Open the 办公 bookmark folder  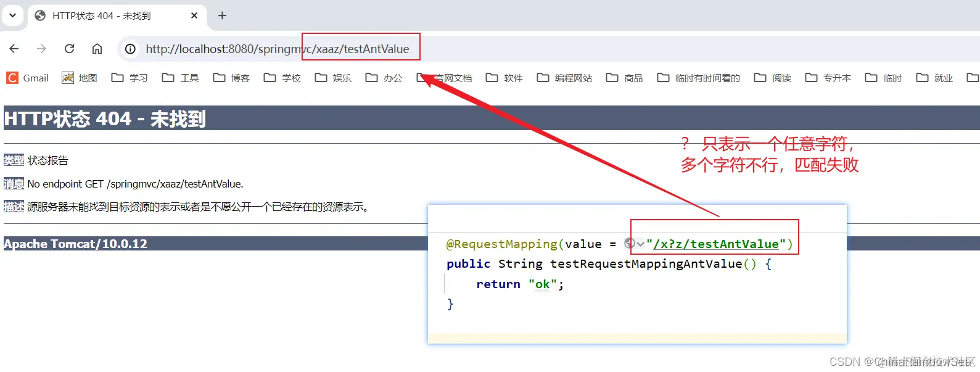click(384, 78)
